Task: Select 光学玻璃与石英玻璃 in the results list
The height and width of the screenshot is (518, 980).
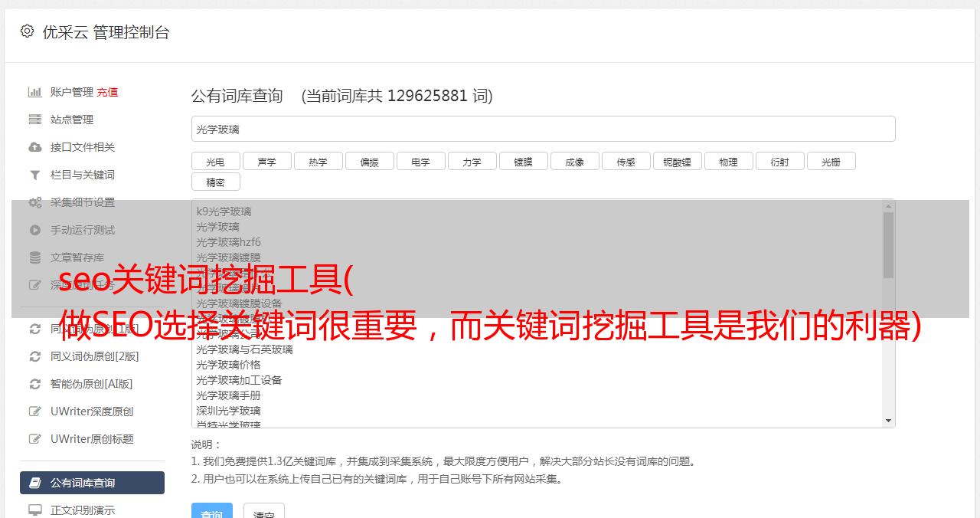Action: pos(244,349)
